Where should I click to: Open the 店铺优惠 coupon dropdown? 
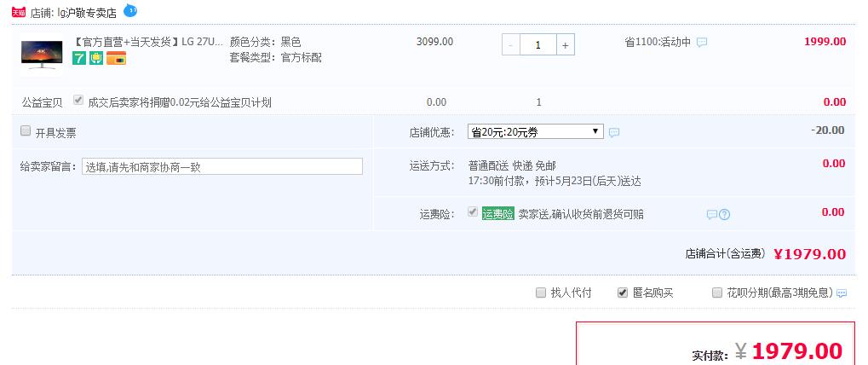click(535, 131)
